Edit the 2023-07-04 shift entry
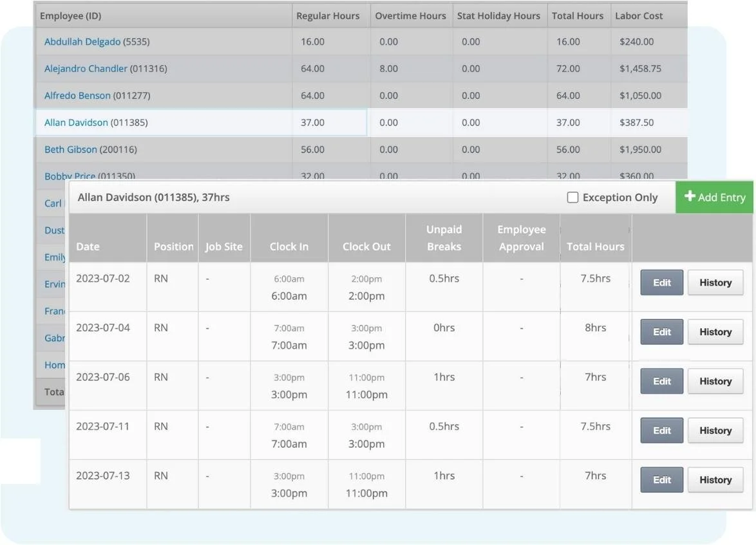 point(661,331)
